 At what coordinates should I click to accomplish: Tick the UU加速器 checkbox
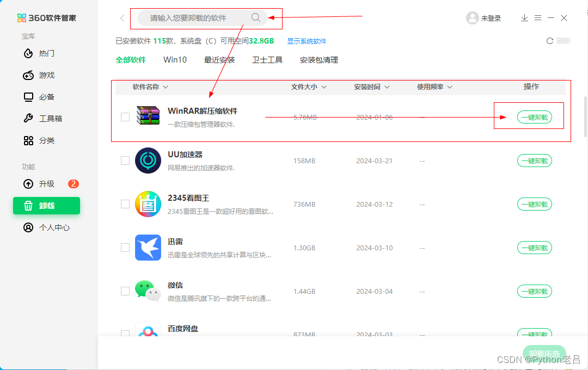[x=125, y=161]
